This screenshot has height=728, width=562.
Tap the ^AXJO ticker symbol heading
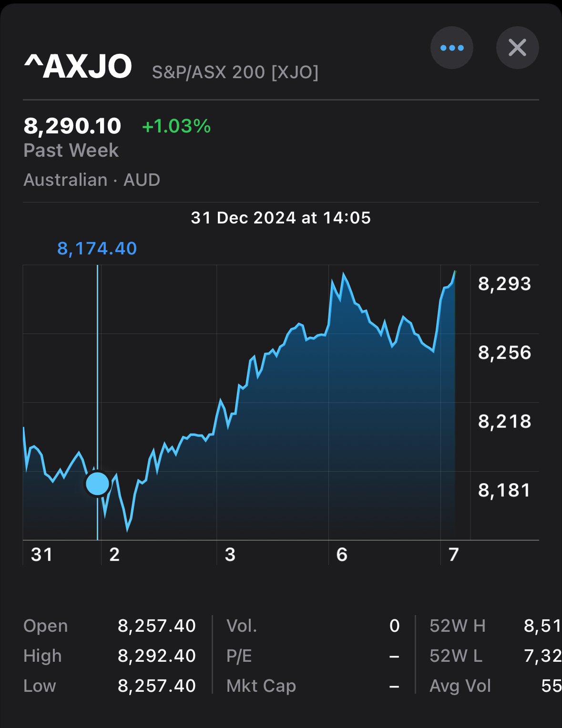(78, 67)
